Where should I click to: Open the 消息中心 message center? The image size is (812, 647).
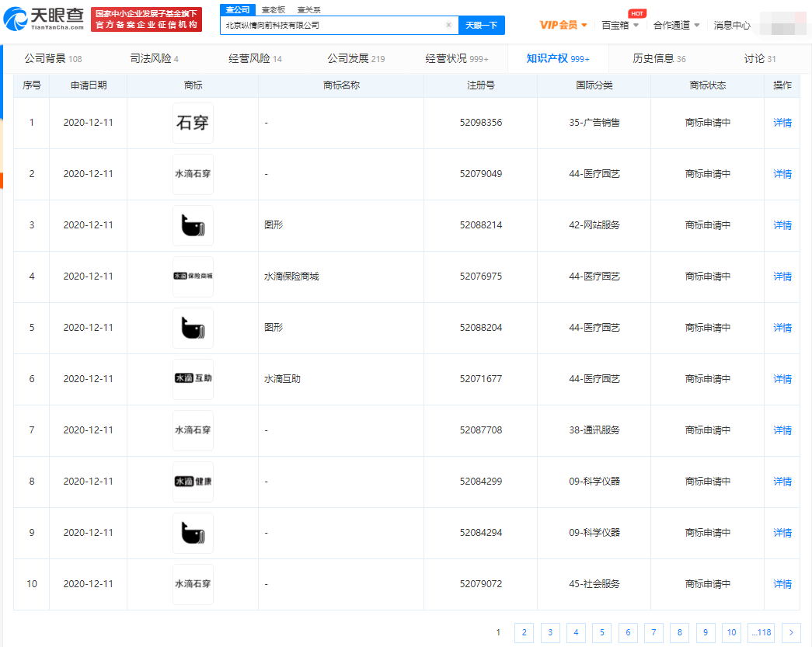[732, 25]
